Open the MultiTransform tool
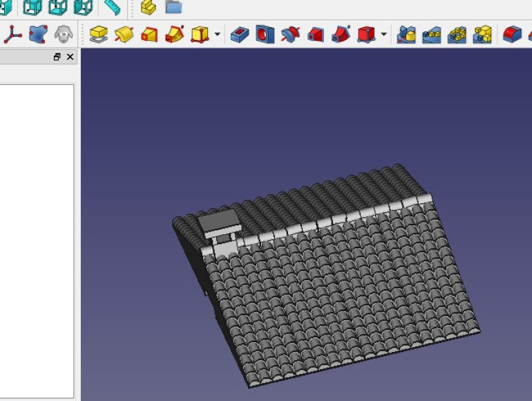Viewport: 532px width, 401px height. tap(482, 34)
